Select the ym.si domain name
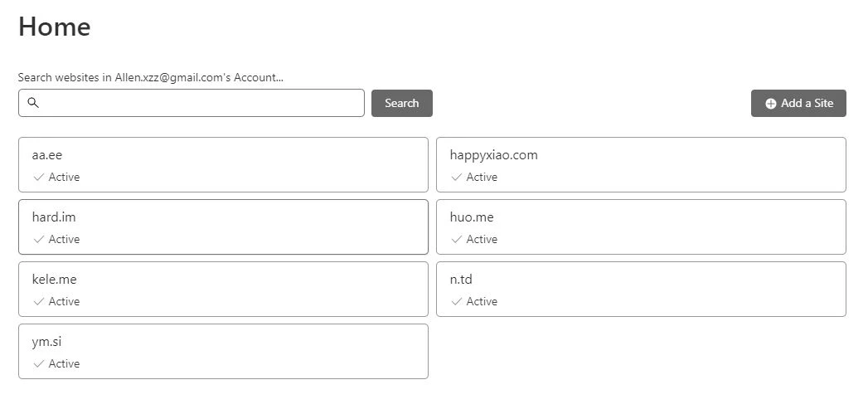 coord(46,342)
